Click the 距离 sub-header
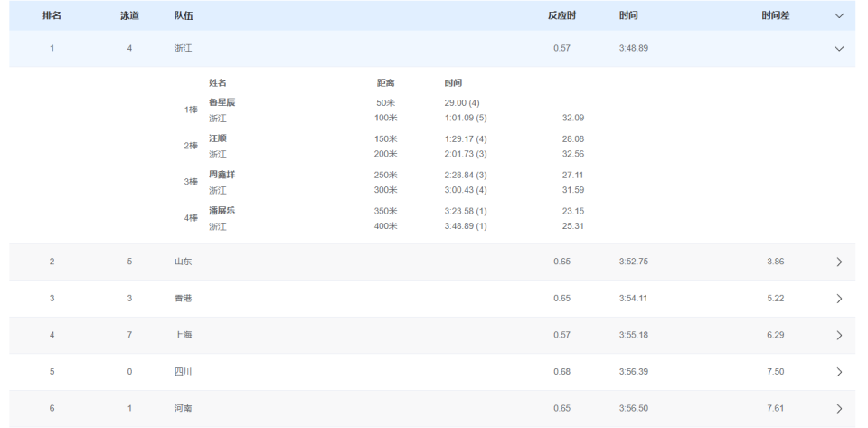Image resolution: width=868 pixels, height=428 pixels. pos(386,83)
